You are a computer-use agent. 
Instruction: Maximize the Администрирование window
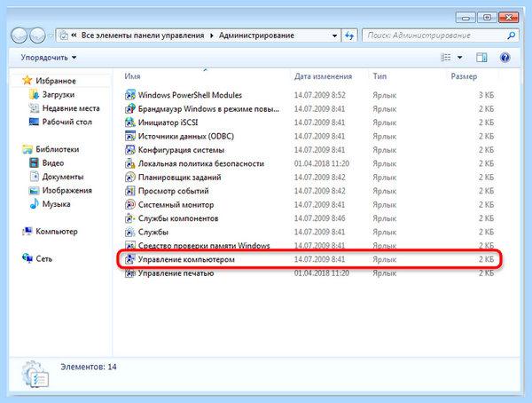click(x=487, y=17)
